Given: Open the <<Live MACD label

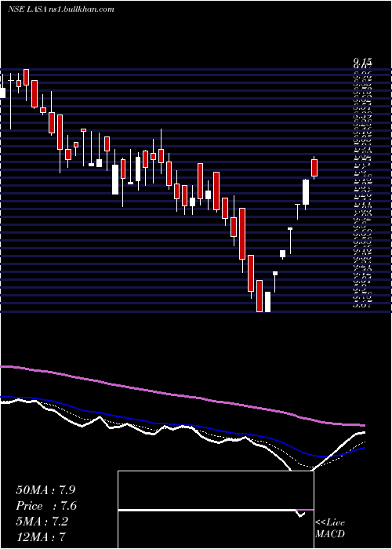Looking at the screenshot, I should (x=330, y=529).
